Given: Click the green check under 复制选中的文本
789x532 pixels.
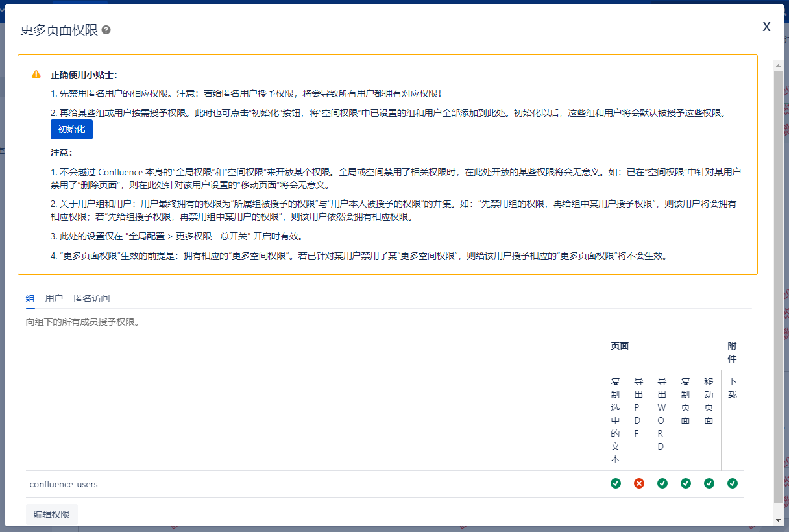Looking at the screenshot, I should tap(616, 483).
